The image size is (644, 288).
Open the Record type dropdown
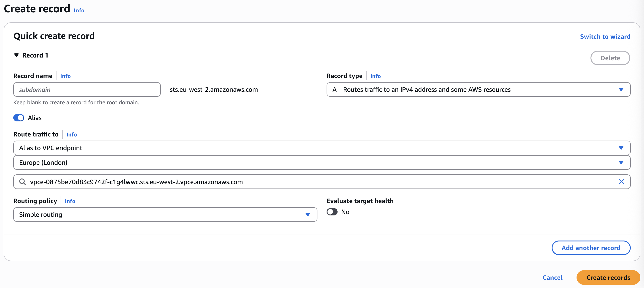click(x=478, y=90)
